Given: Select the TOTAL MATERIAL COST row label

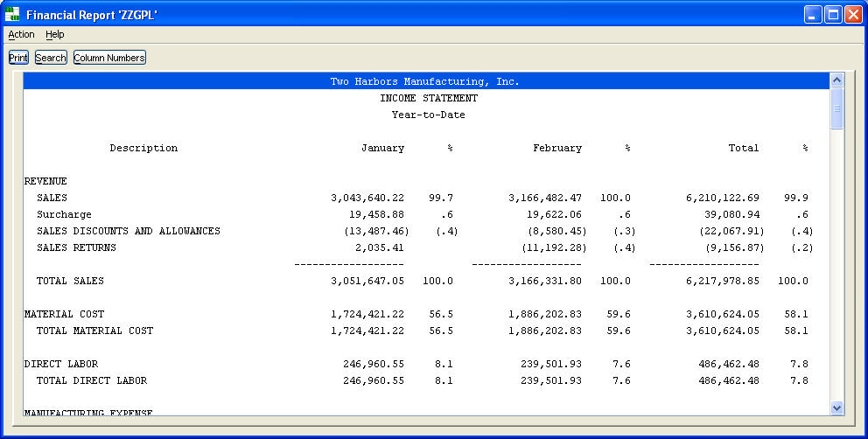Looking at the screenshot, I should [94, 331].
